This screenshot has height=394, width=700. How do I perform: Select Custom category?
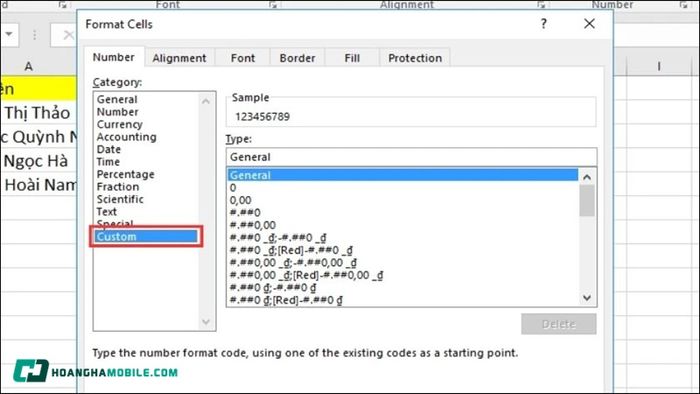click(146, 236)
